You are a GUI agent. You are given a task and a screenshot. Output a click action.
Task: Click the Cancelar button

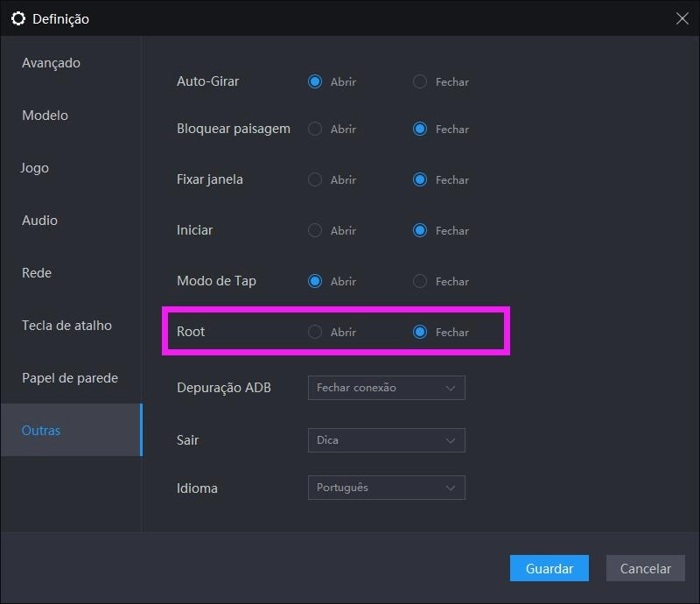point(645,568)
